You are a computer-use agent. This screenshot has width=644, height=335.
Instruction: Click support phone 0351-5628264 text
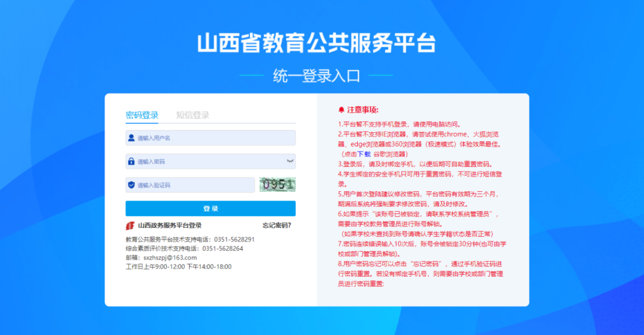tap(222, 249)
